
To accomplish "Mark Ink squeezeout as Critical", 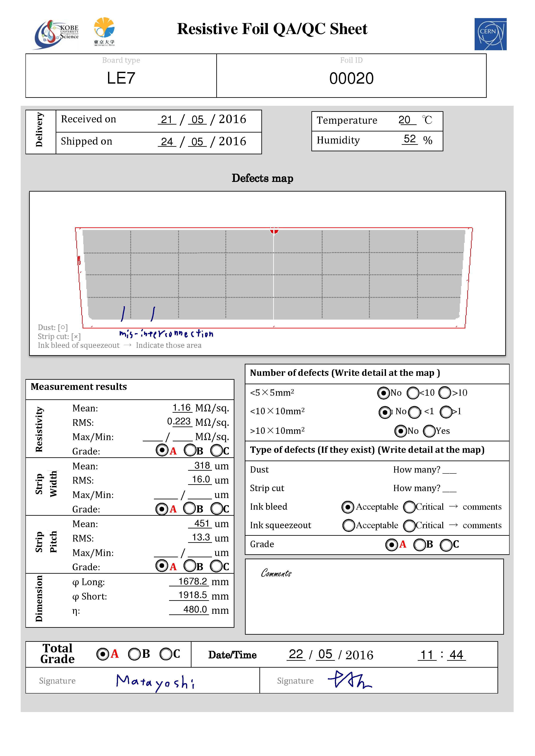I will pyautogui.click(x=409, y=525).
